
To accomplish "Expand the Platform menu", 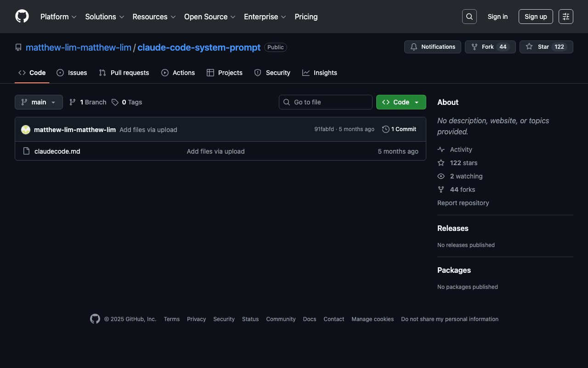I will click(x=58, y=17).
